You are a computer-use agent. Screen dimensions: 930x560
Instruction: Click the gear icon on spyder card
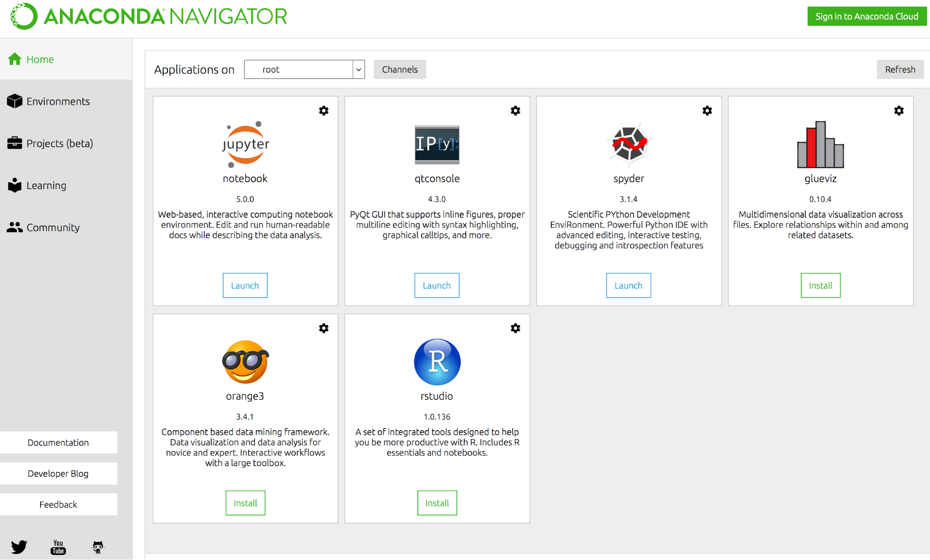coord(707,111)
